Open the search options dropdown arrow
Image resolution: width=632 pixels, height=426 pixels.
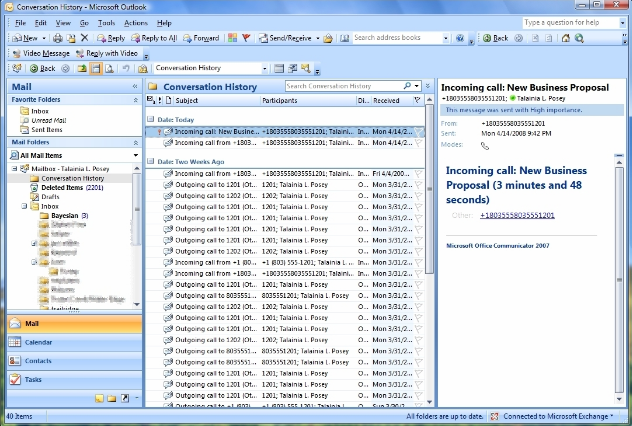[416, 86]
